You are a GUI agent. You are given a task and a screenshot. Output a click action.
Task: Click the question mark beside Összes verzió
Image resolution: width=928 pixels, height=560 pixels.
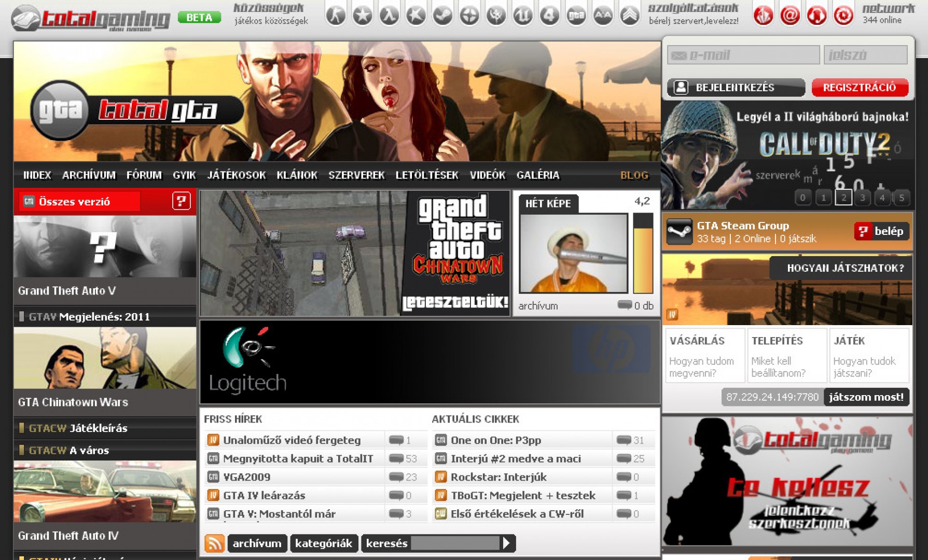click(181, 201)
